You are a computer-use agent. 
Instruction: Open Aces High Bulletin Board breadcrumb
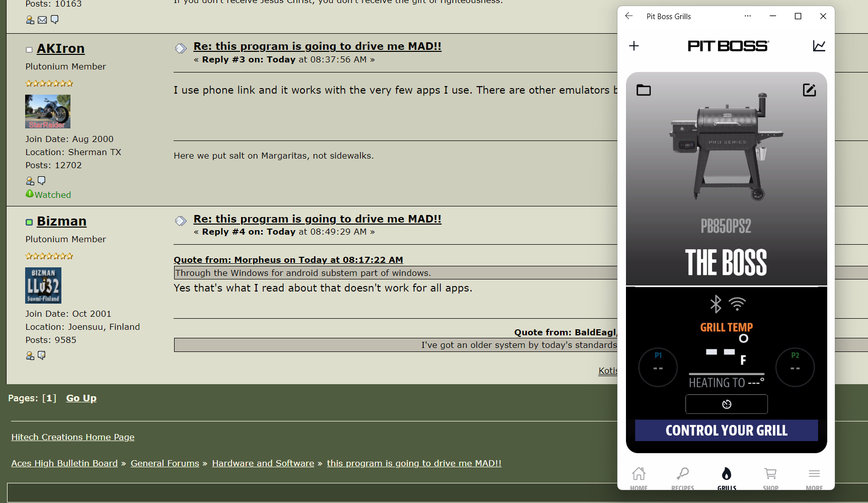[x=64, y=463]
